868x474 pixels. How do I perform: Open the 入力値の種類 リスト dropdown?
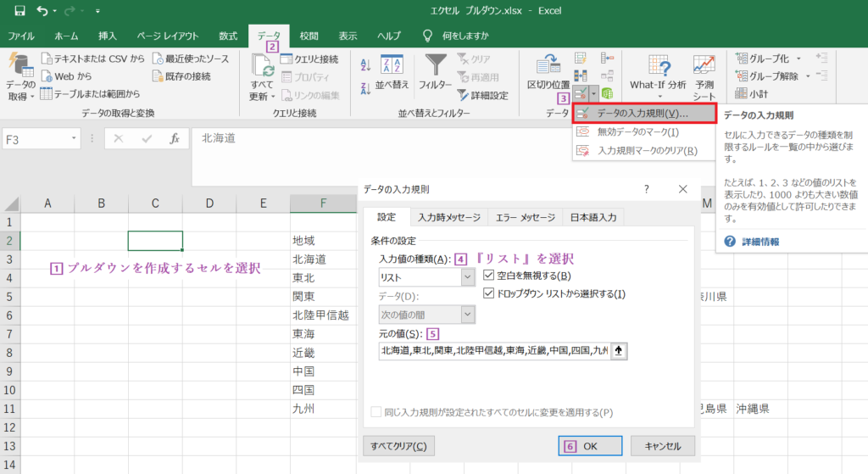point(468,277)
